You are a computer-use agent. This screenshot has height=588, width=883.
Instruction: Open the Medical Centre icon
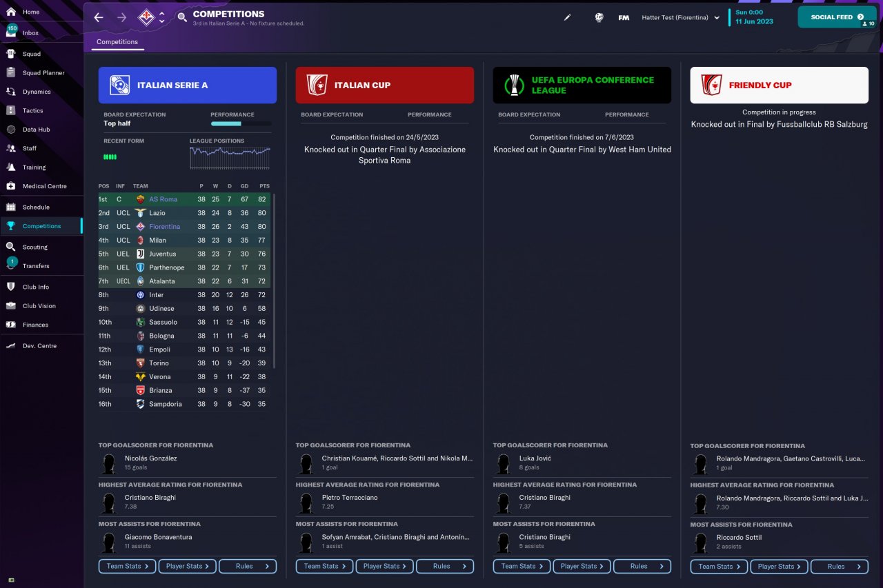click(11, 186)
